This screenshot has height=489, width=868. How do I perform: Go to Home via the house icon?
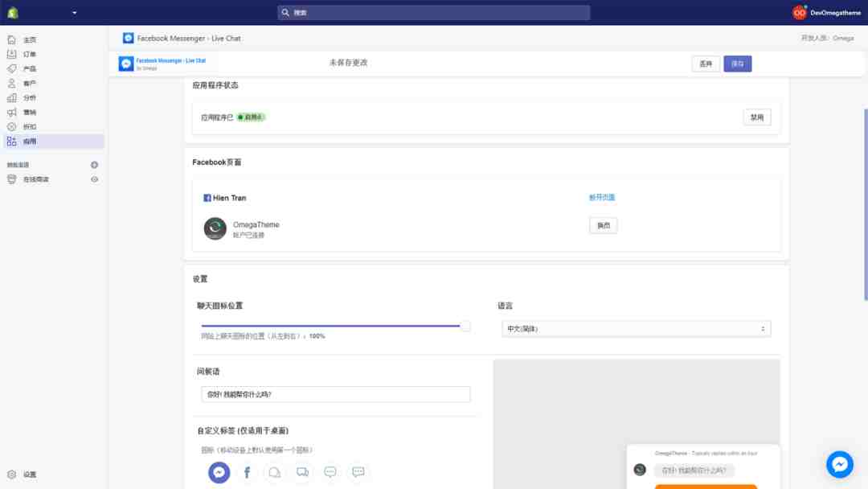(11, 40)
